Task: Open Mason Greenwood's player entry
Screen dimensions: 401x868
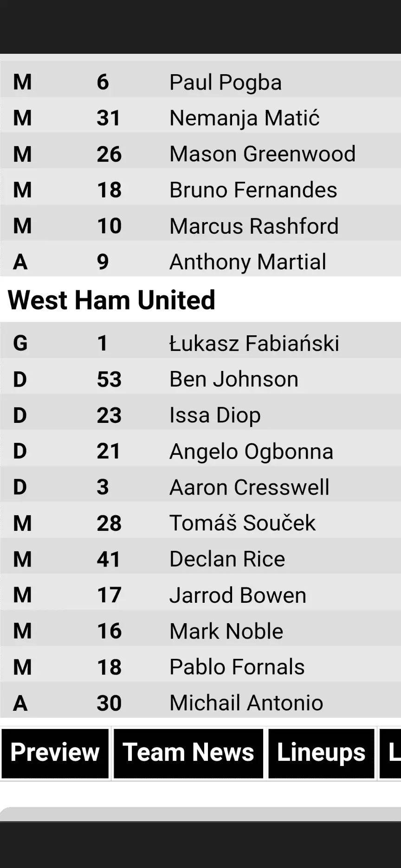Action: [262, 154]
